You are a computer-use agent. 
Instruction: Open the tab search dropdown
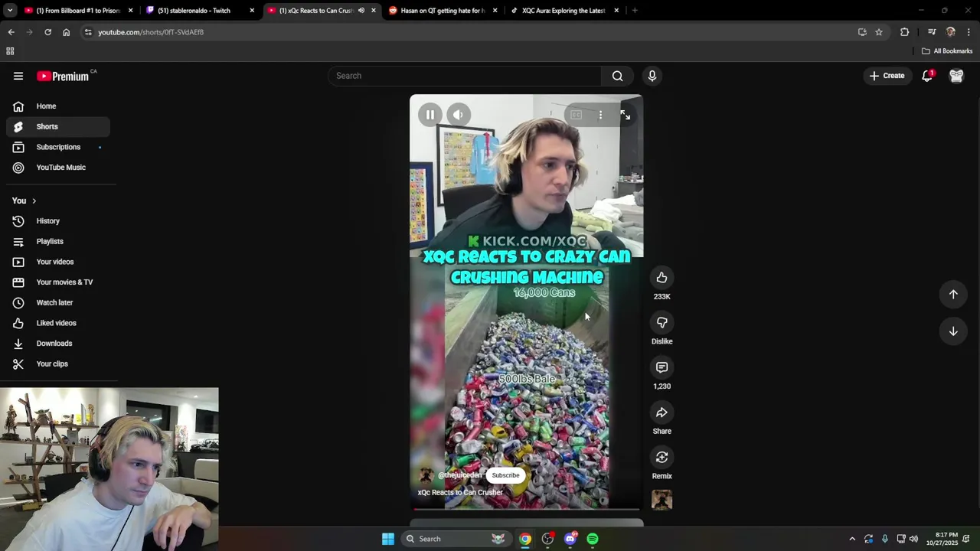pyautogui.click(x=9, y=11)
